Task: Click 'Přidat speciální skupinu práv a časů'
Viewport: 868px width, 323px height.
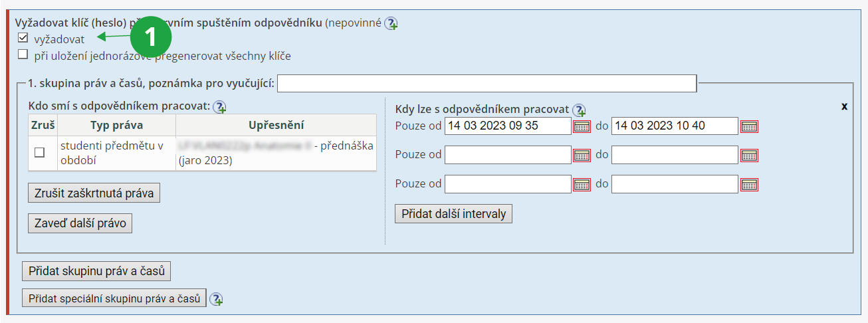Action: pyautogui.click(x=114, y=298)
